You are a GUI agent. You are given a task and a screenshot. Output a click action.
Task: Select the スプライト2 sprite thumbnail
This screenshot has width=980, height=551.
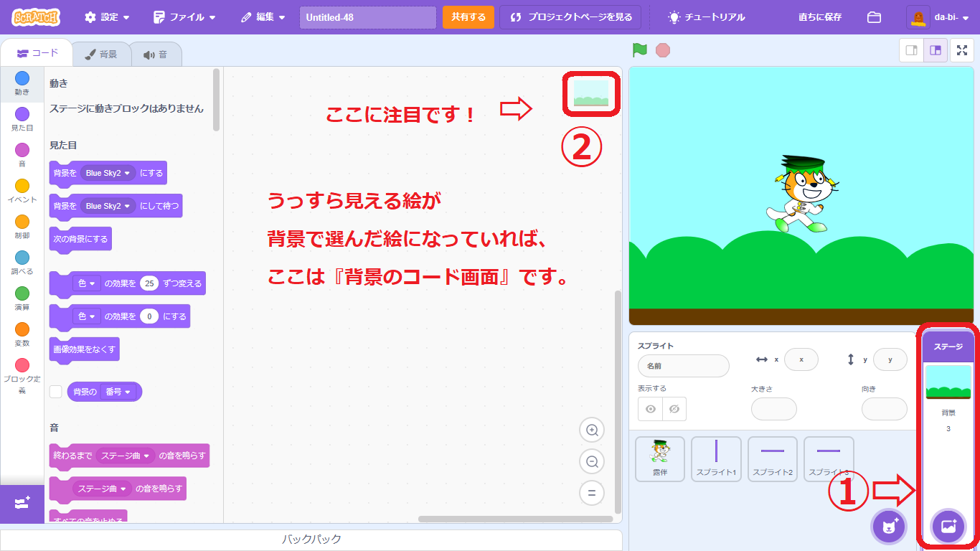(x=772, y=459)
